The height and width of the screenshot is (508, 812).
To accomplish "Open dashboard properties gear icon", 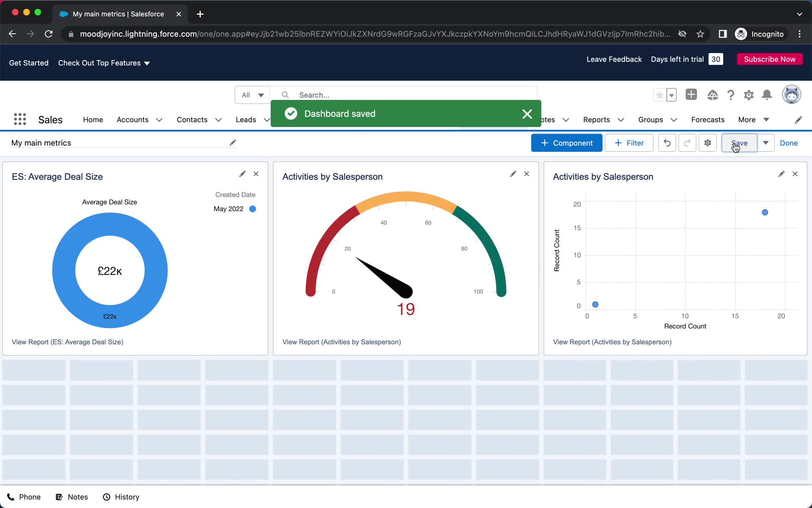I will (x=708, y=143).
